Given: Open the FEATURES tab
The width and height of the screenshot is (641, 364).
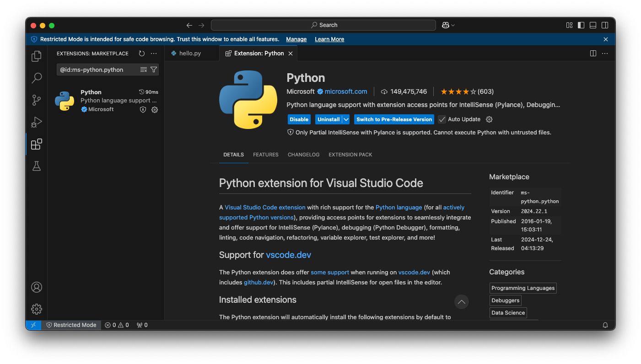Looking at the screenshot, I should coord(265,155).
